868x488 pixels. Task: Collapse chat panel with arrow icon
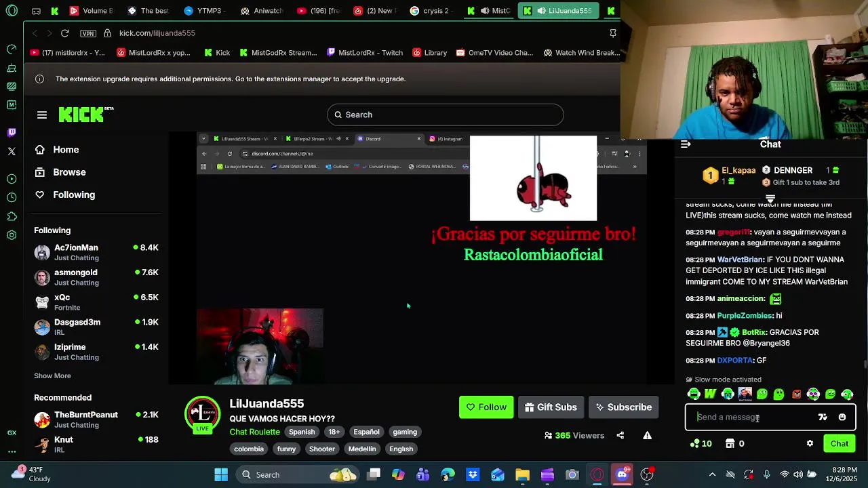coord(686,144)
